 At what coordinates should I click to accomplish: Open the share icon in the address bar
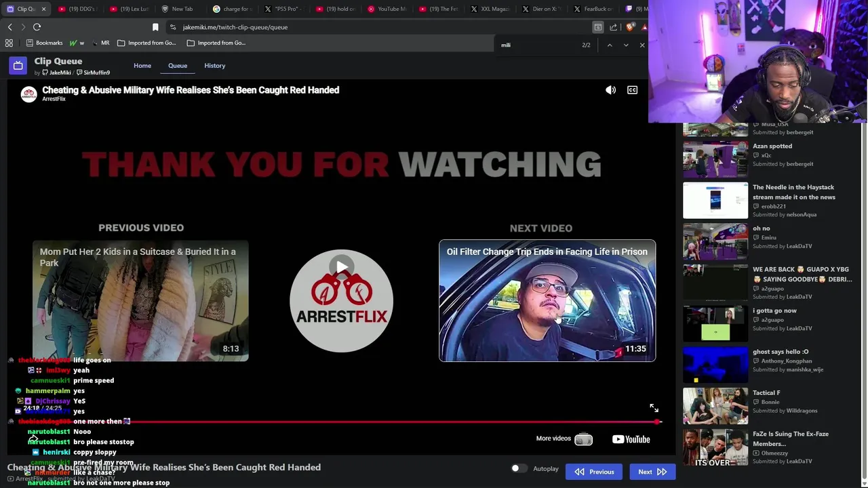click(613, 27)
